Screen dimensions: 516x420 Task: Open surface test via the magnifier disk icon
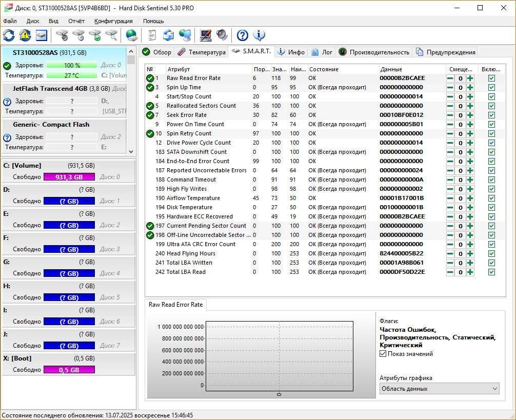111,35
